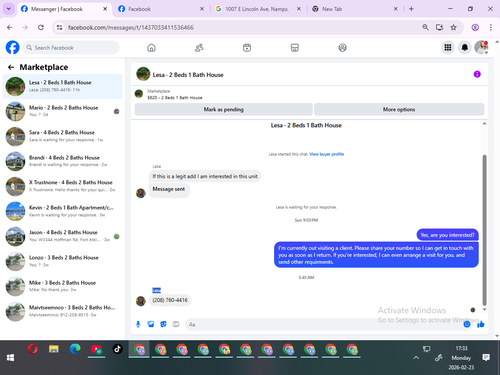Open the Facebook Home feed icon
Image resolution: width=500 pixels, height=375 pixels.
151,48
